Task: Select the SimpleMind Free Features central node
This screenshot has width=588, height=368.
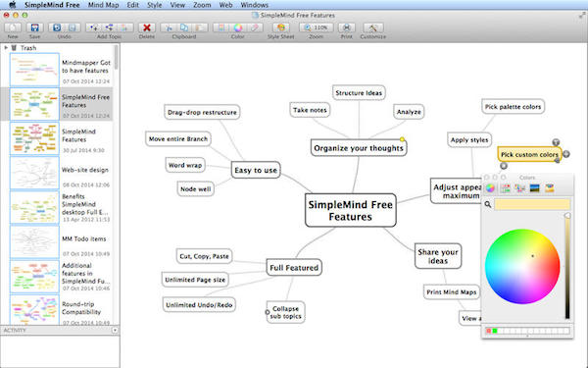Action: point(350,210)
